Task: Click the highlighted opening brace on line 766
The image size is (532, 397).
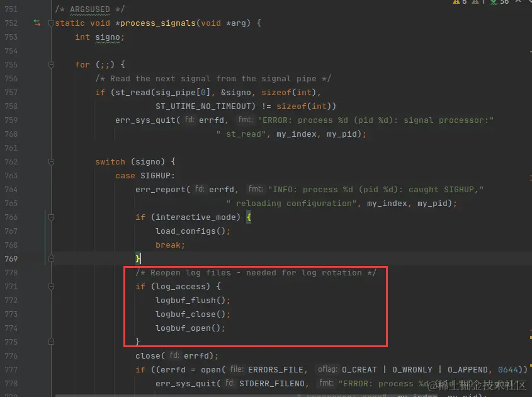Action: click(x=249, y=217)
